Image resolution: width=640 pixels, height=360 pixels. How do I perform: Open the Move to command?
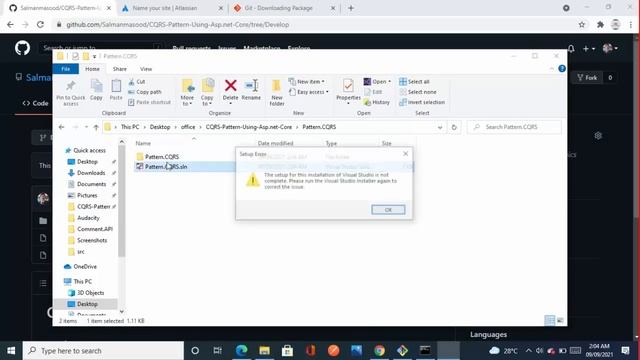[187, 92]
